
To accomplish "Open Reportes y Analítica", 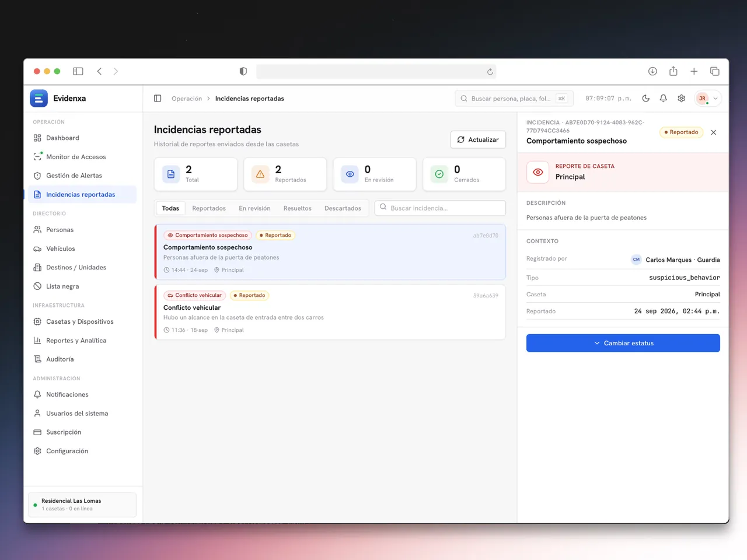I will click(x=82, y=341).
